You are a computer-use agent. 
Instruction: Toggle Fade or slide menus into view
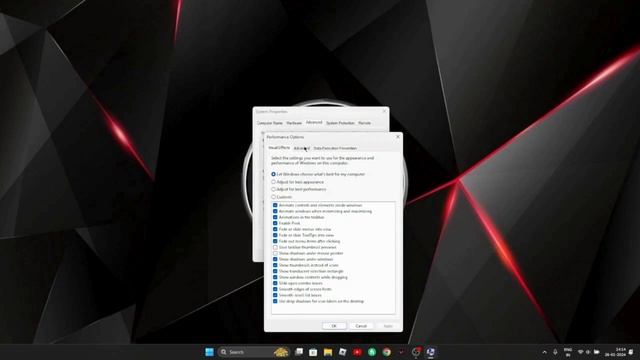[x=275, y=229]
